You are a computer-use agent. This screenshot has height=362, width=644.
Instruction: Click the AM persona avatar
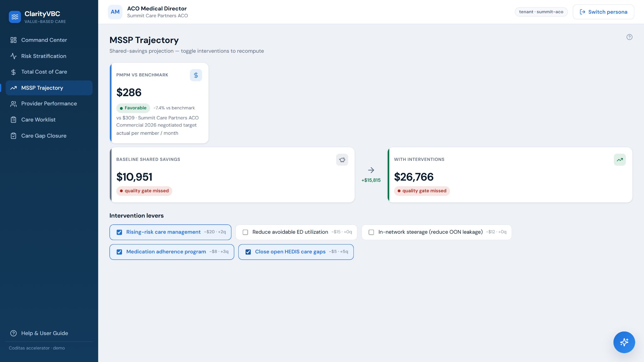click(115, 12)
